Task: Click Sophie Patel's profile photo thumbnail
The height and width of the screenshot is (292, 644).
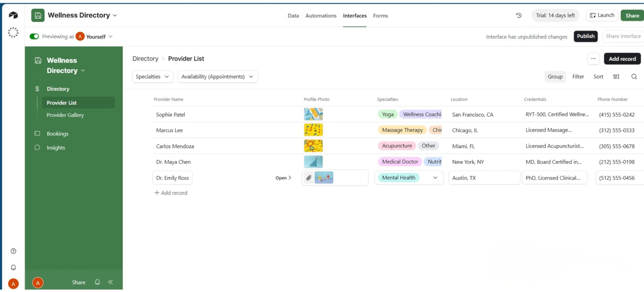Action: (x=313, y=114)
